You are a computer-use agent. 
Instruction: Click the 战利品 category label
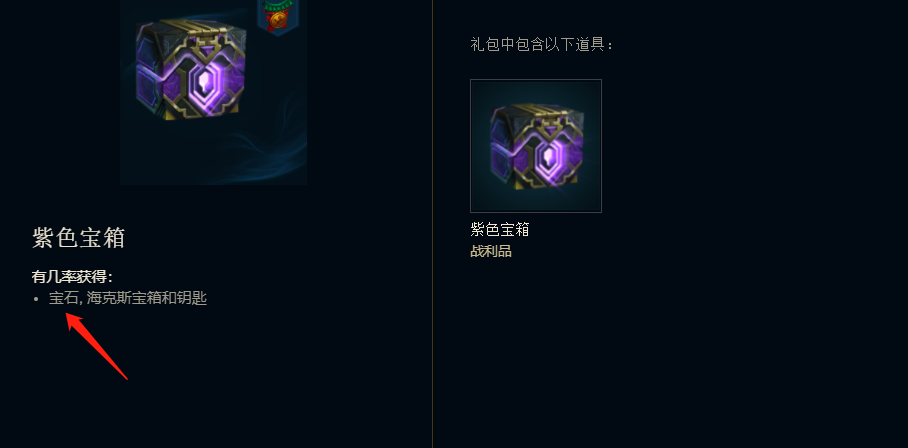coord(490,251)
